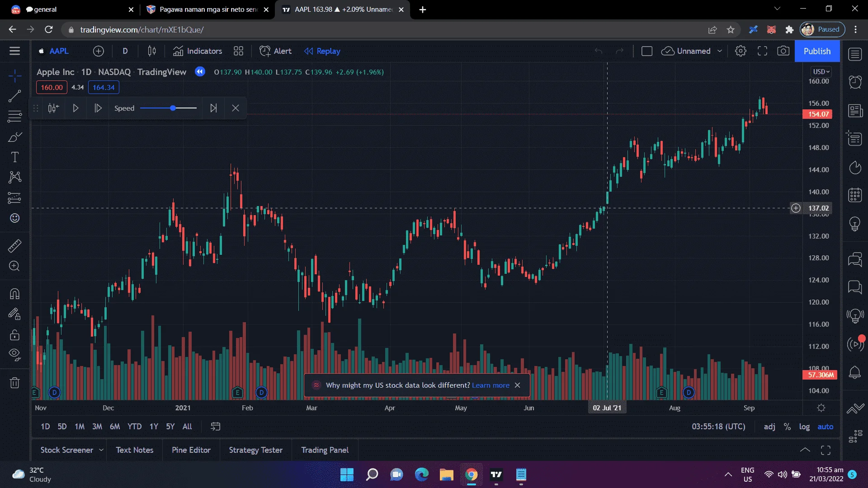Toggle adj adjusted data
Viewport: 868px width, 488px height.
point(769,427)
